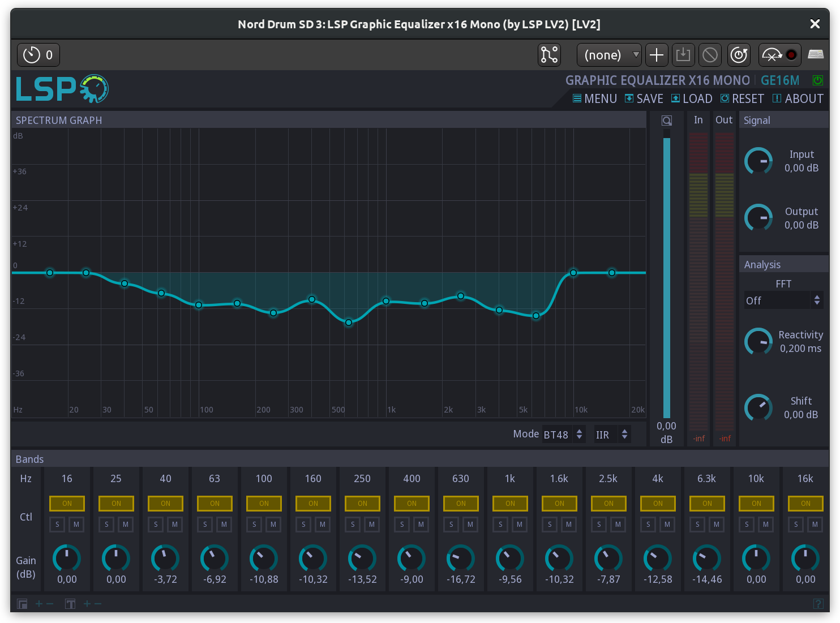Click the Reactivity knob
Screen dimensions: 840x623
[758, 342]
